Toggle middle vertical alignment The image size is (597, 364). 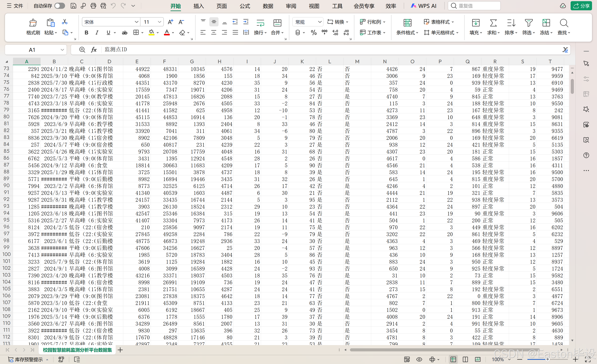(x=214, y=22)
